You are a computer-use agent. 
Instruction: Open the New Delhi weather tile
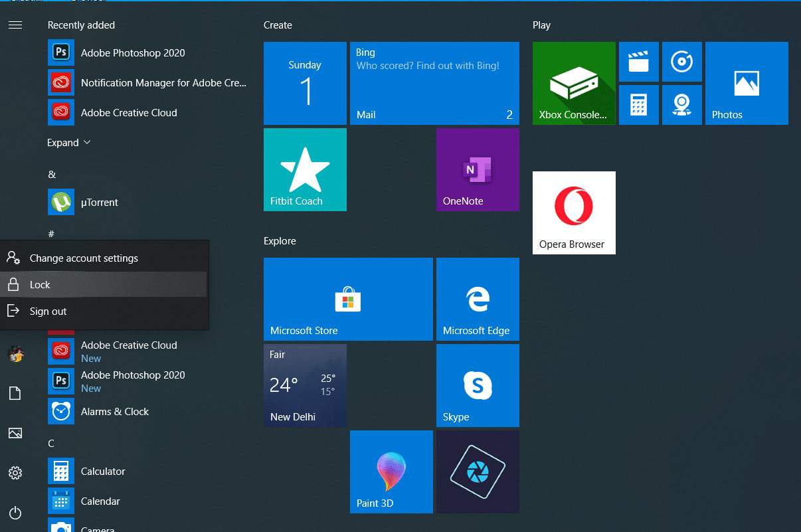click(305, 385)
